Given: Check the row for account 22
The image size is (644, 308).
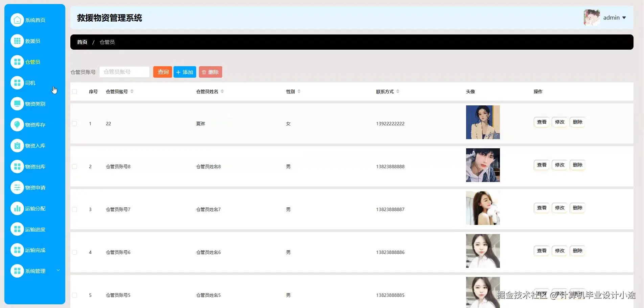Looking at the screenshot, I should [x=74, y=124].
